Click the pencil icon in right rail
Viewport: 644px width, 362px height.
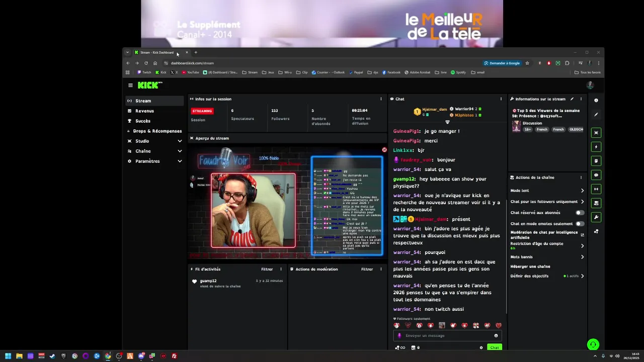coord(596,115)
